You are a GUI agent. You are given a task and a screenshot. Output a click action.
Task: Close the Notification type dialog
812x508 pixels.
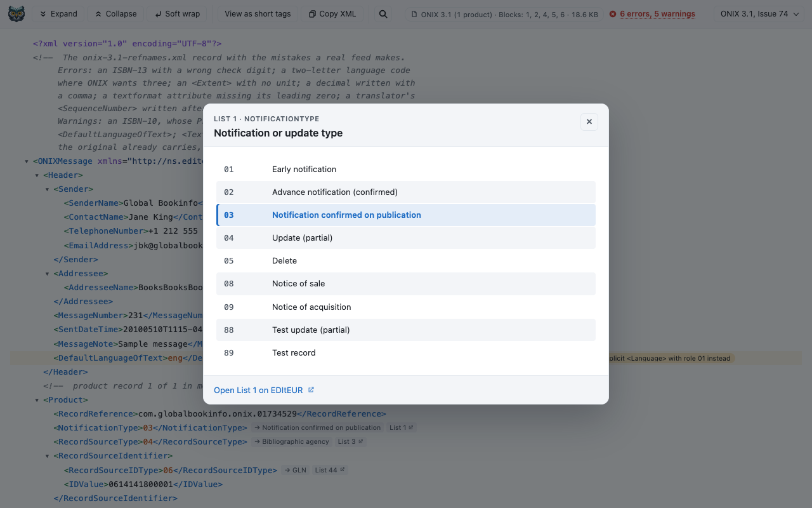[589, 122]
